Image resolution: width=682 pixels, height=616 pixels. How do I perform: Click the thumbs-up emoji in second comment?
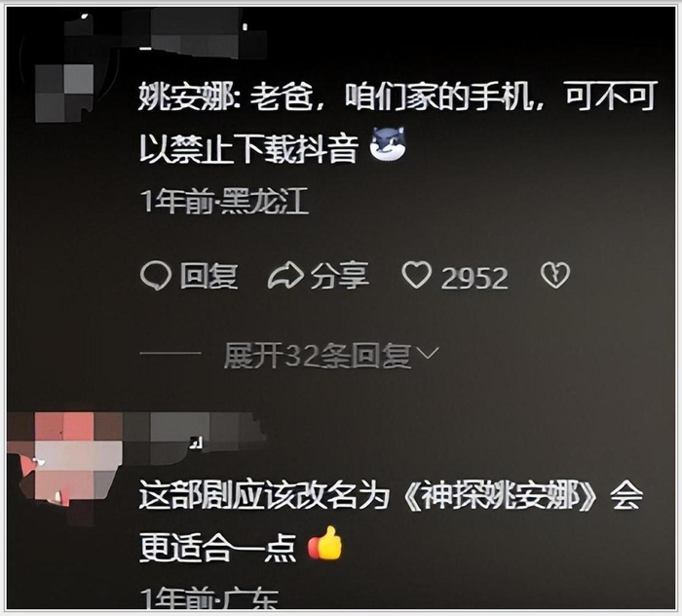(325, 543)
